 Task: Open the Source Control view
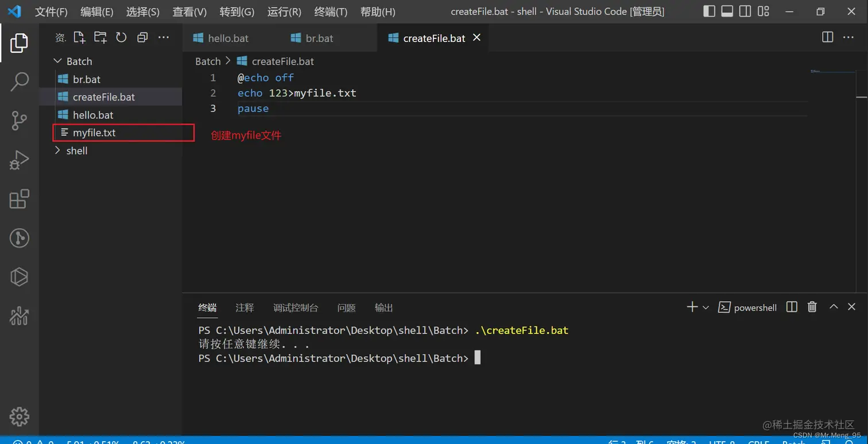click(x=19, y=120)
